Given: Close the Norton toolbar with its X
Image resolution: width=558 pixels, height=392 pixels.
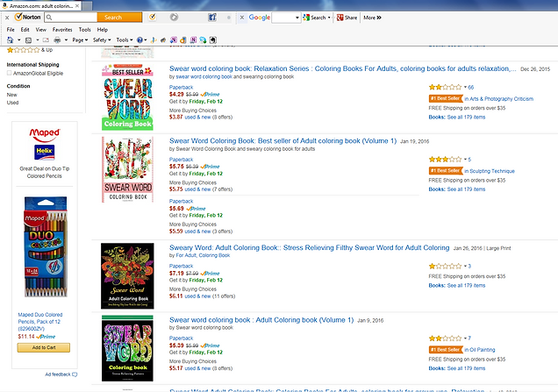Looking at the screenshot, I should tap(7, 18).
